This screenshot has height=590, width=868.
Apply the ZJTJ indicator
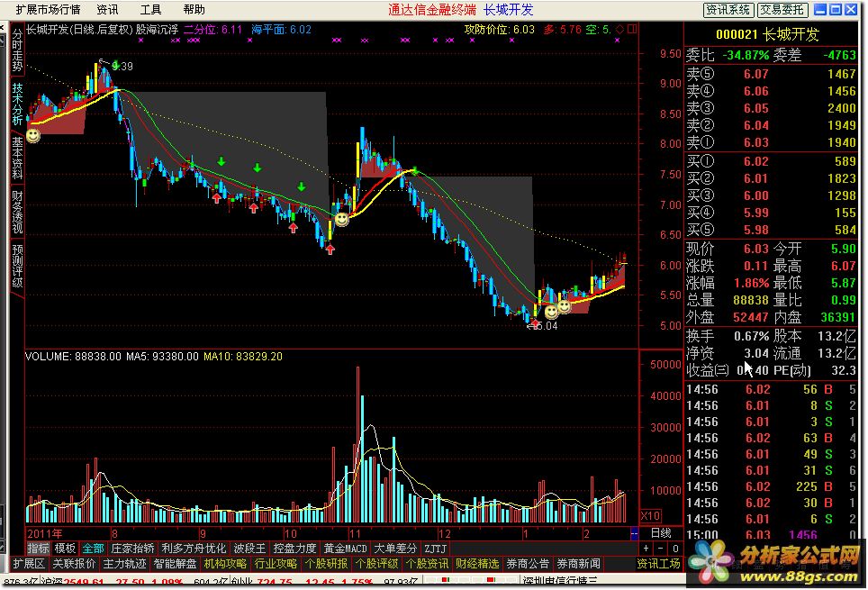click(436, 549)
